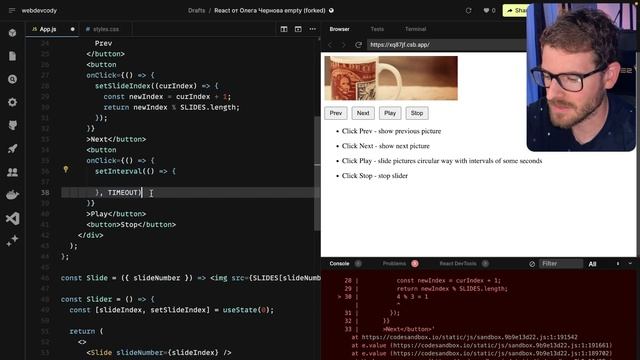Screen dimensions: 640x360
Task: Open the Problems panel tab
Action: (394, 264)
